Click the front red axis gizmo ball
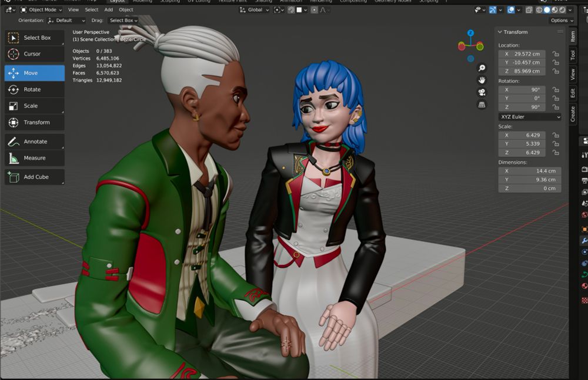This screenshot has height=380, width=588. [462, 46]
